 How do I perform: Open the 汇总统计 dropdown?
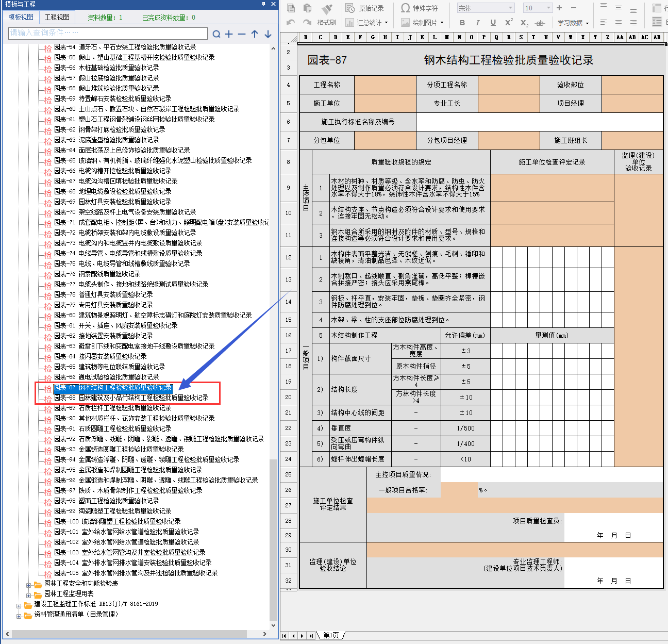(366, 23)
